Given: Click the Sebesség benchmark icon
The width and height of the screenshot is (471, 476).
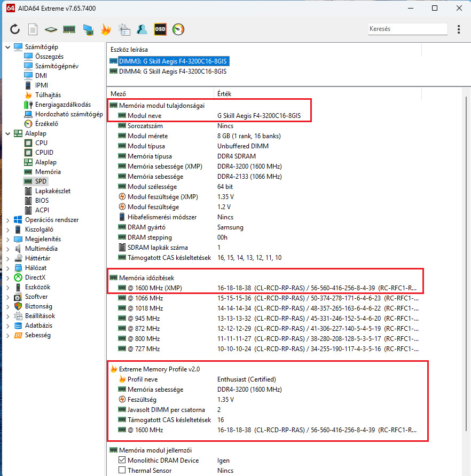Looking at the screenshot, I should click(x=18, y=336).
